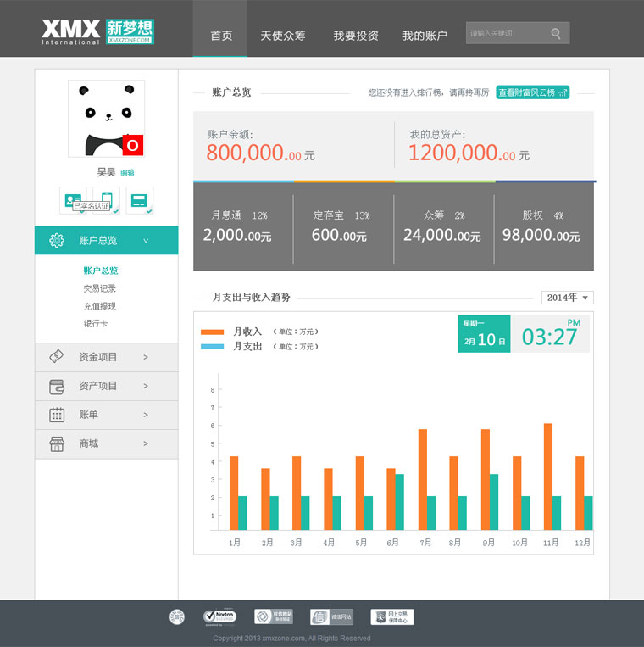Image resolution: width=644 pixels, height=647 pixels.
Task: Click the calendar icon next to 账单
Action: (x=57, y=415)
